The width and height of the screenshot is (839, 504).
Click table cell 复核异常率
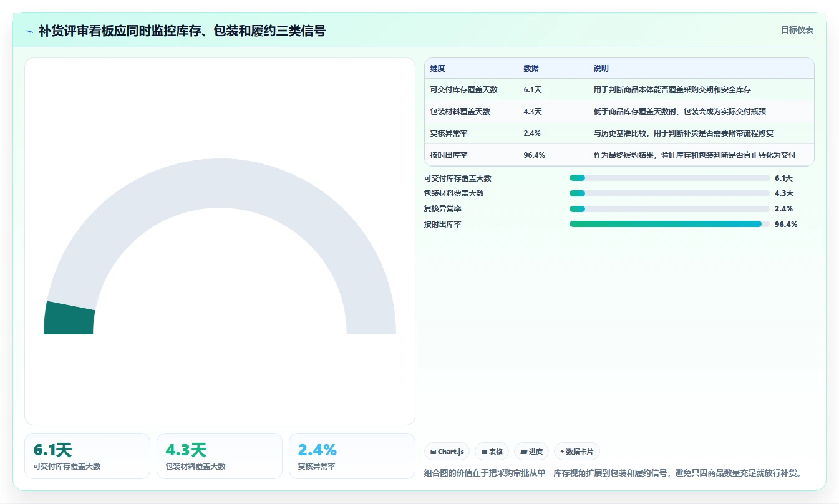pos(449,133)
